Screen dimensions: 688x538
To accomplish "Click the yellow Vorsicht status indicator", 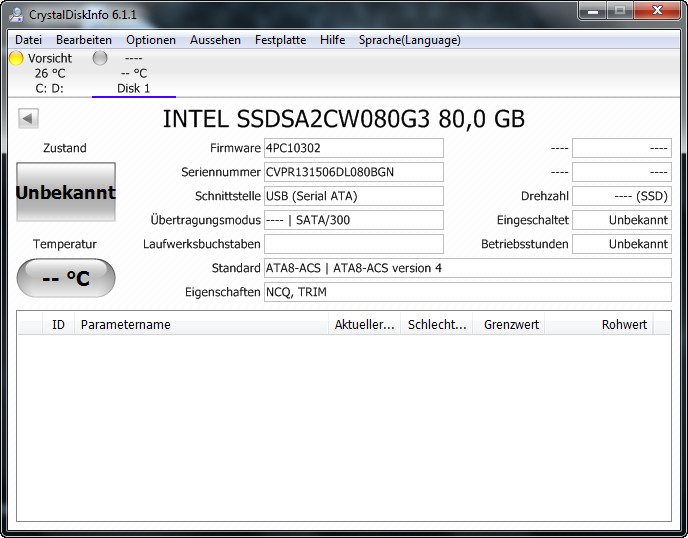I will [x=16, y=58].
